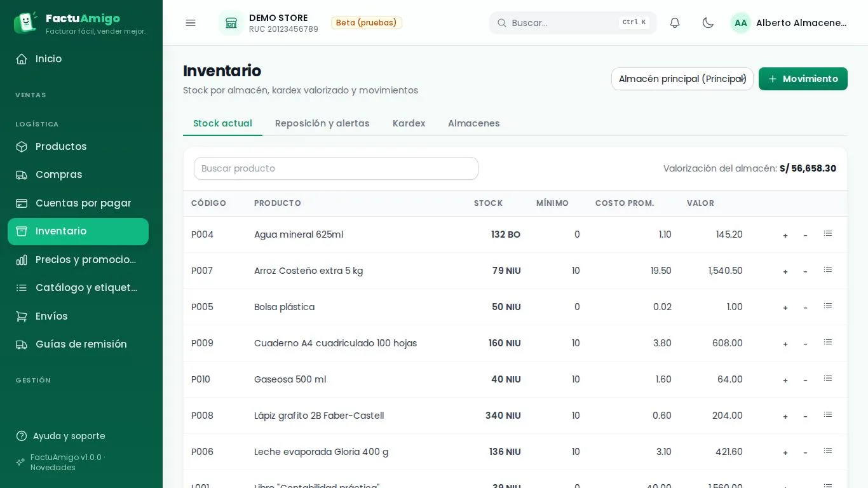The image size is (868, 488).
Task: Add stock for Leche evaporada Gloria
Action: click(x=785, y=452)
